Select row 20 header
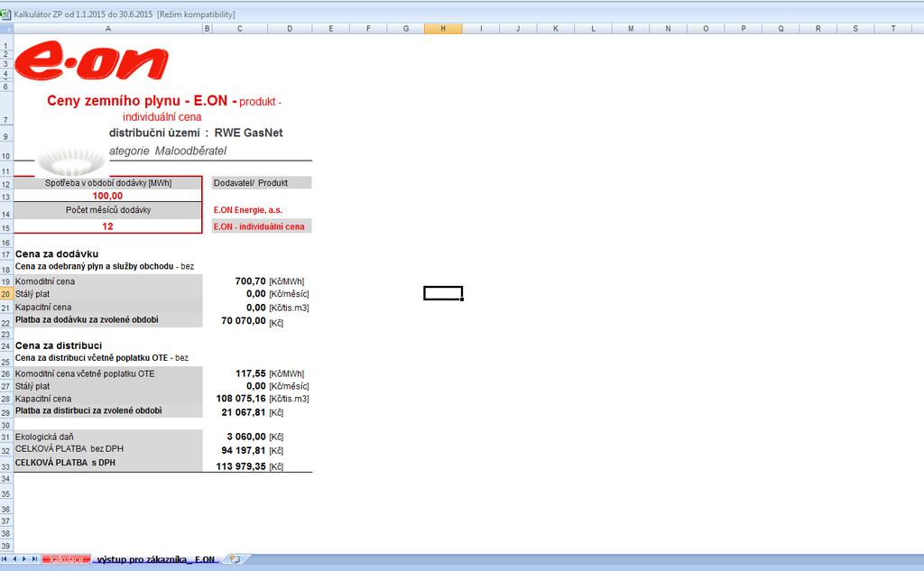 [x=6, y=294]
